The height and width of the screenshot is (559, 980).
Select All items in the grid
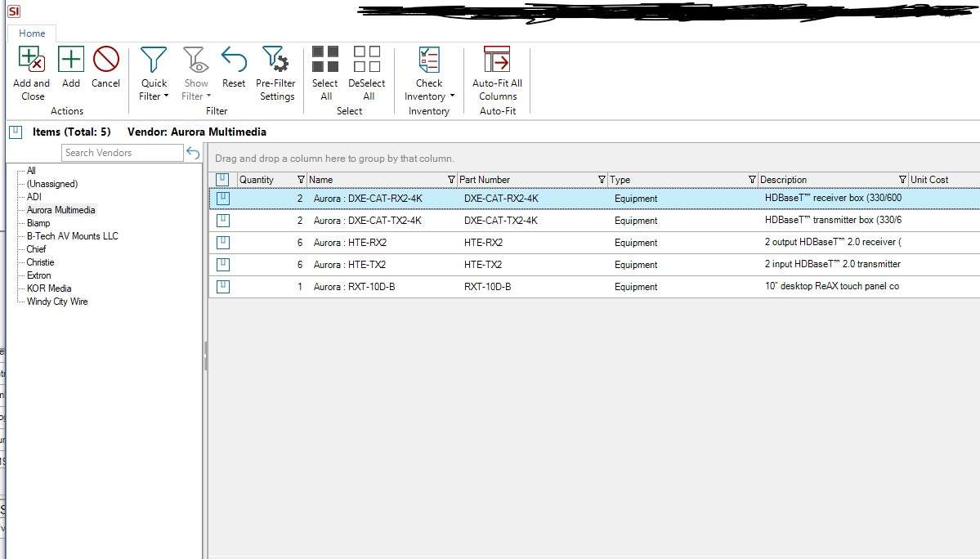click(325, 73)
